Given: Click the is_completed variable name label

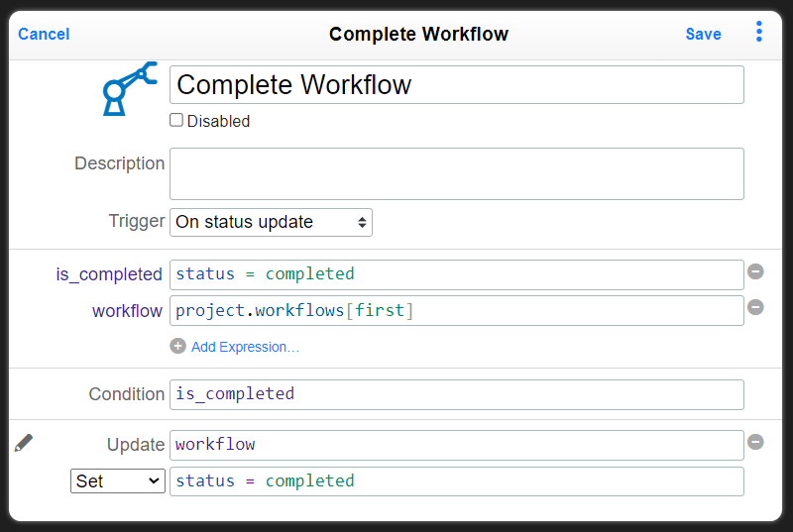Looking at the screenshot, I should click(x=109, y=274).
